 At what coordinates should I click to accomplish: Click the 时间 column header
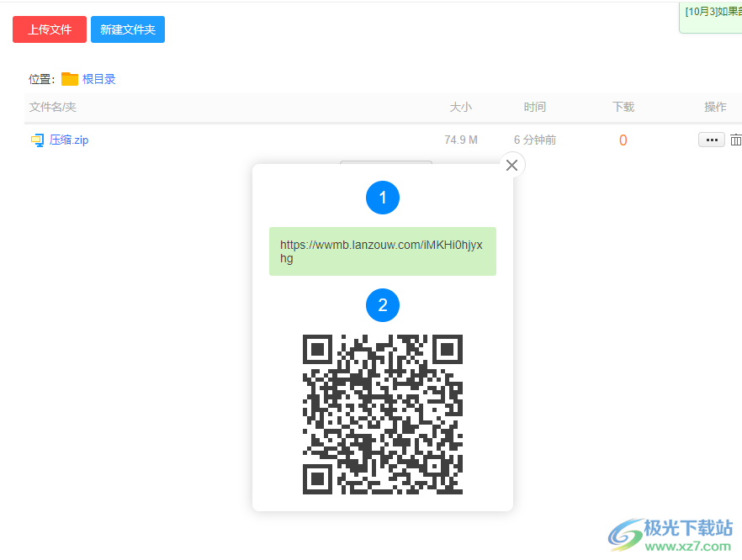click(x=535, y=107)
